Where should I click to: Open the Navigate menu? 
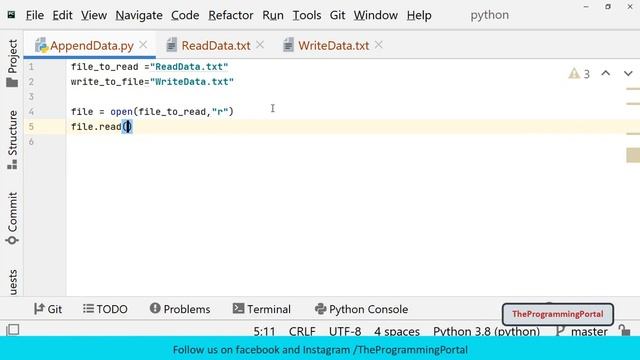pos(139,15)
